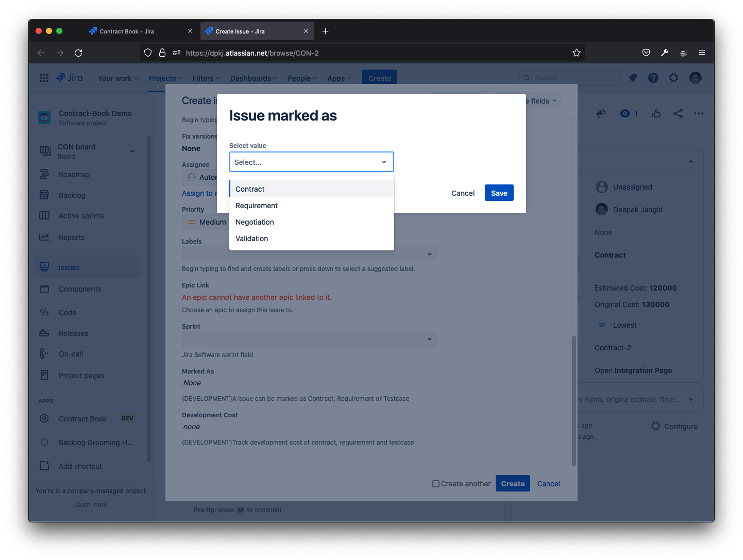Click the Code sidebar icon
The image size is (743, 560).
tap(44, 313)
